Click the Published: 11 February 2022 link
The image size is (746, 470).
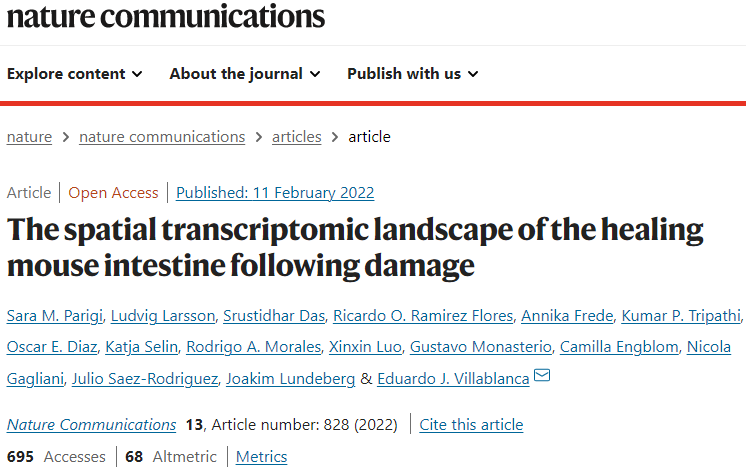tap(275, 193)
